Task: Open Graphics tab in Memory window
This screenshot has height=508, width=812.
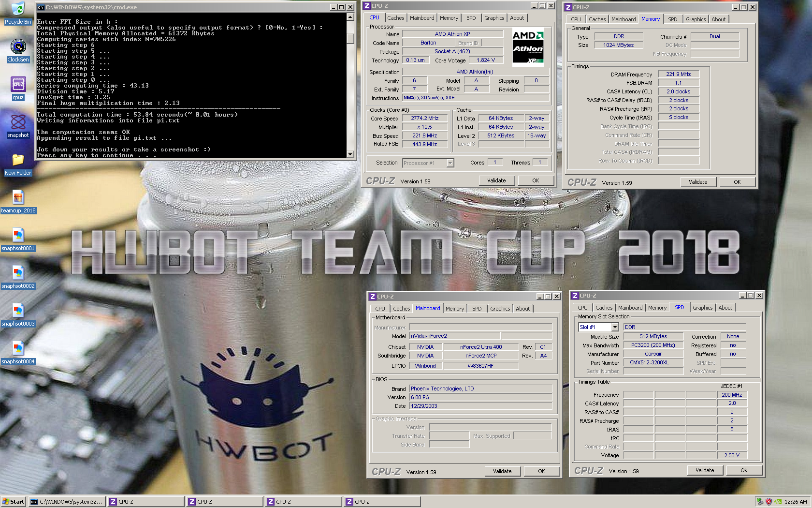Action: tap(696, 19)
